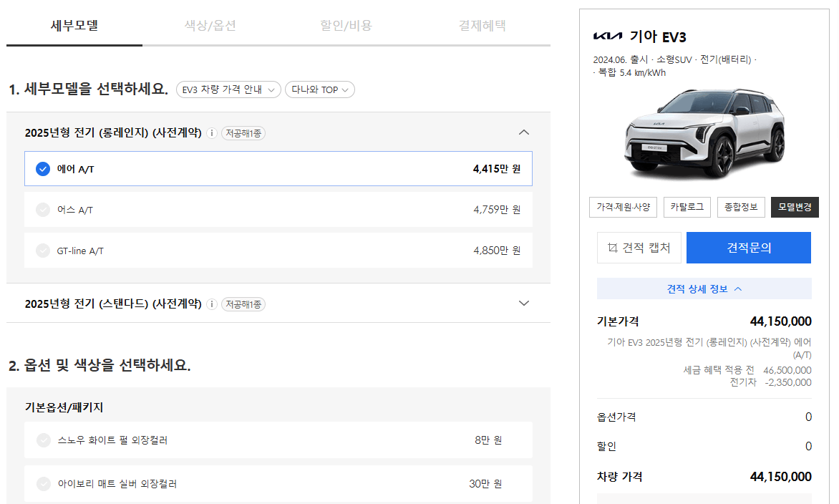Select the 스노우 화이트 펄 exterior color option
Viewport: 839px width, 504px height.
tap(43, 442)
